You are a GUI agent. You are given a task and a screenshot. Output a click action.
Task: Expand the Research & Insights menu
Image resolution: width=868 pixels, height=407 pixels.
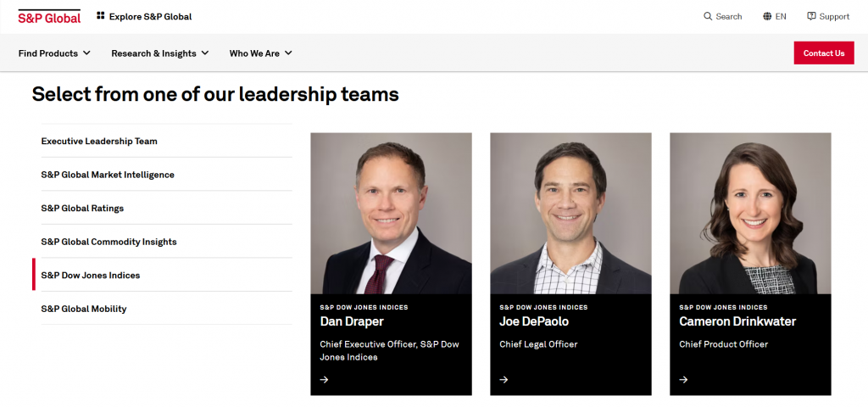[159, 53]
